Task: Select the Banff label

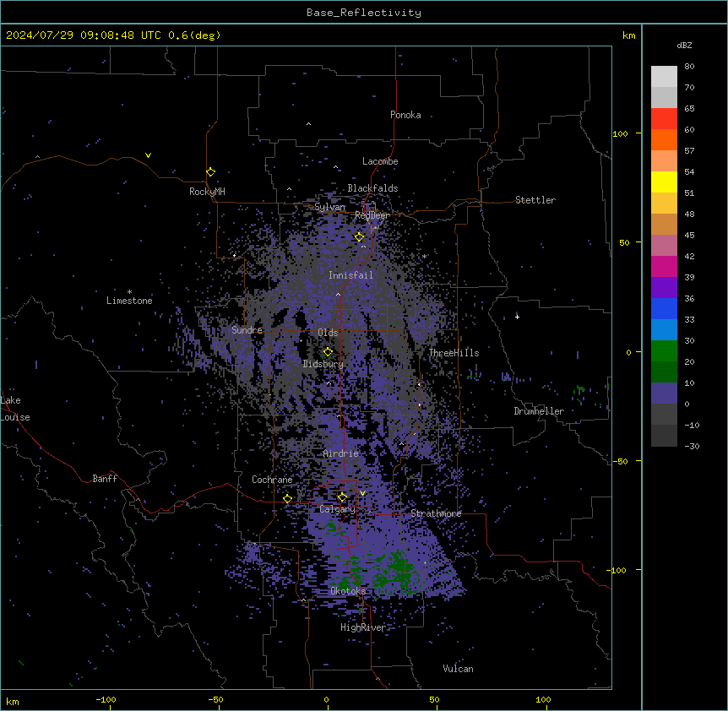Action: point(105,479)
